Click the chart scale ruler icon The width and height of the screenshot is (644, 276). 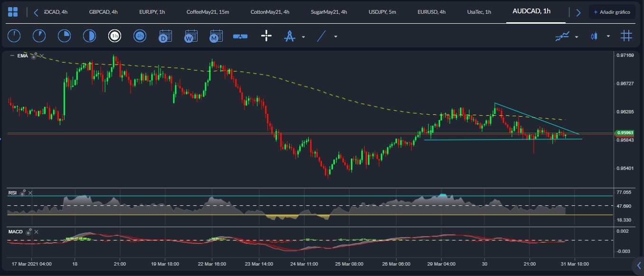(240, 36)
